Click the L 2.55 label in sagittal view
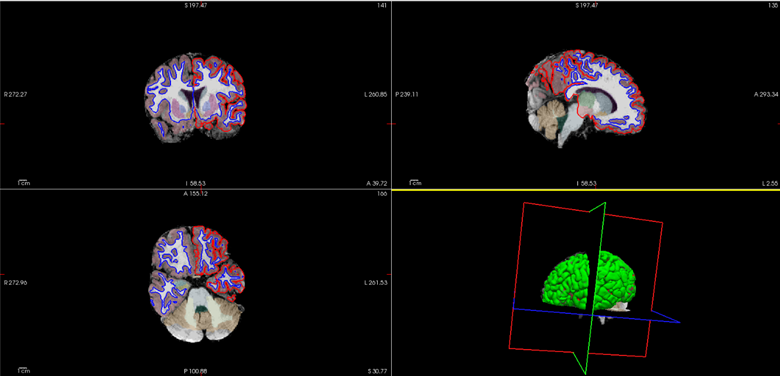780x376 pixels. 771,184
